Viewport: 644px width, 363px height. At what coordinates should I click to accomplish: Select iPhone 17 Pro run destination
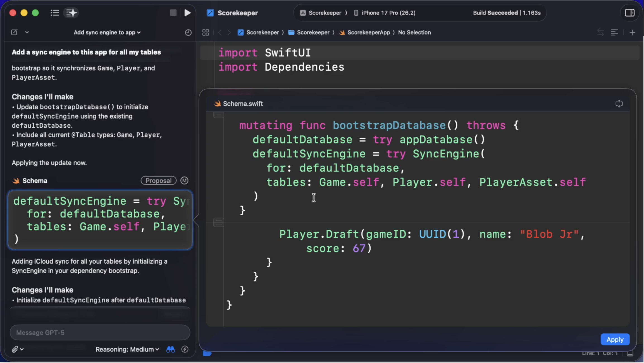pyautogui.click(x=388, y=13)
